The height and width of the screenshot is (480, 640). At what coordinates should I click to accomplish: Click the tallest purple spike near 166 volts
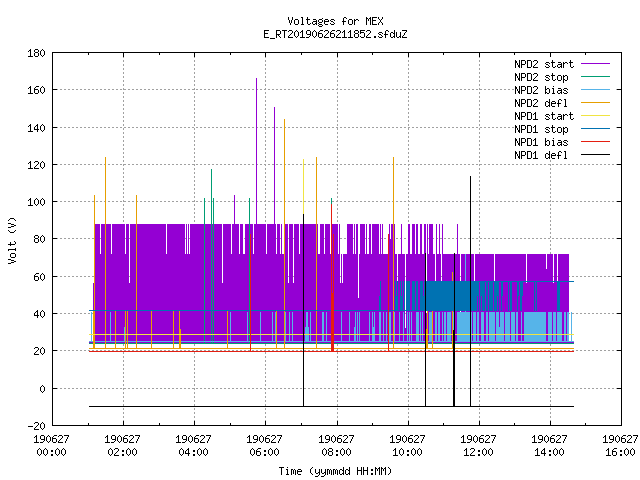256,151
